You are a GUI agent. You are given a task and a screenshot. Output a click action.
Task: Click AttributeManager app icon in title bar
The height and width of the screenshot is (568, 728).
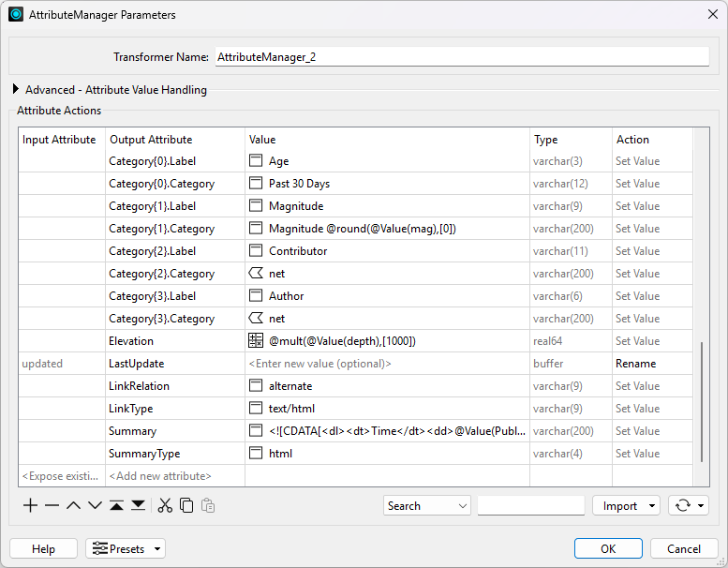16,14
